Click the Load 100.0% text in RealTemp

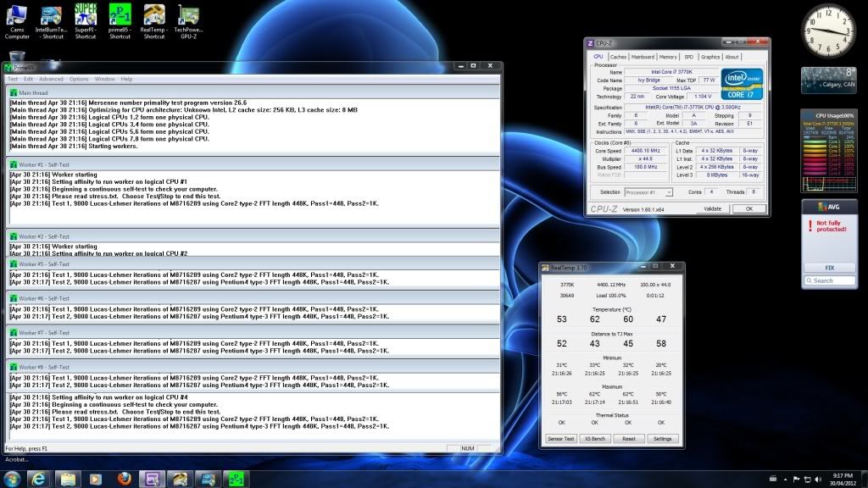(x=611, y=296)
